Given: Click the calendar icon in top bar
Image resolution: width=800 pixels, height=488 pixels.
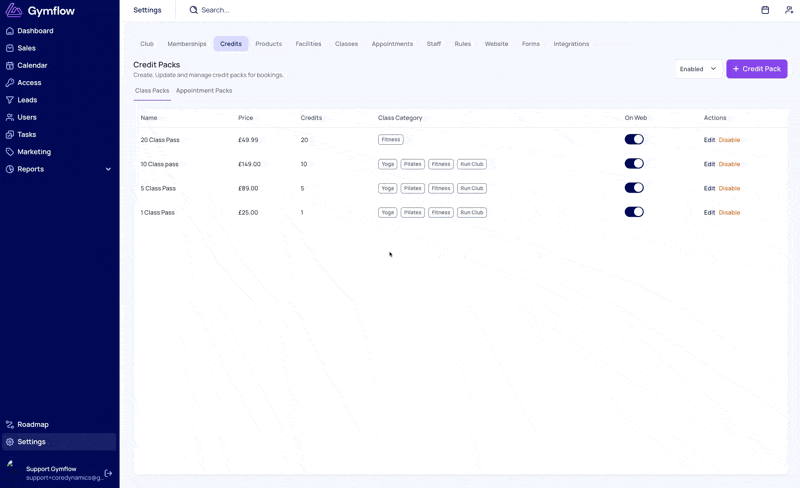Looking at the screenshot, I should (x=765, y=10).
